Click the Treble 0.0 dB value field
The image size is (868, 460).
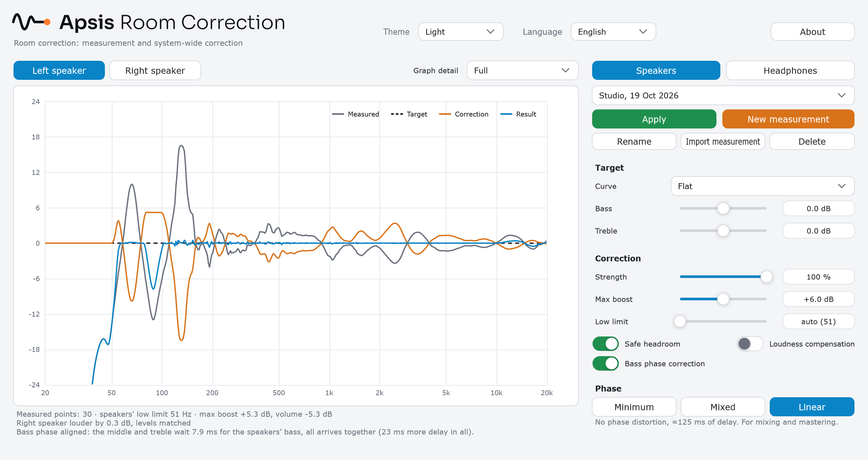click(x=818, y=231)
